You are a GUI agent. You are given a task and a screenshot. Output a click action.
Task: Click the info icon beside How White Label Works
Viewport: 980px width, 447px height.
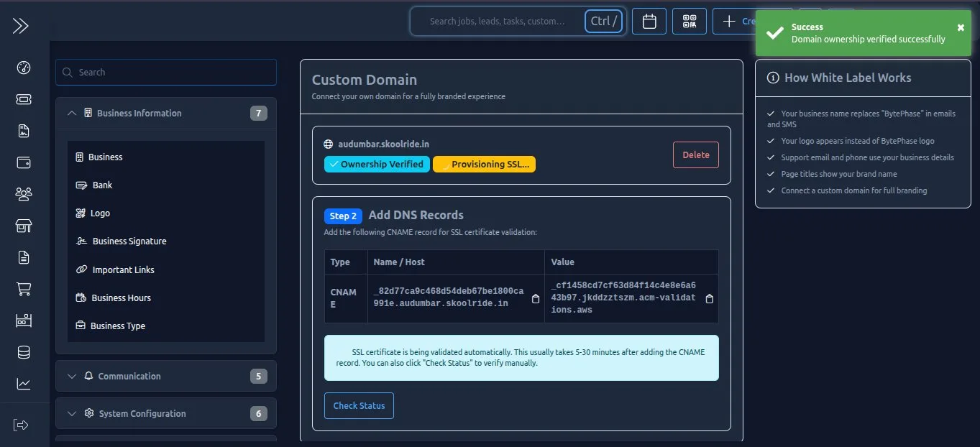[773, 78]
